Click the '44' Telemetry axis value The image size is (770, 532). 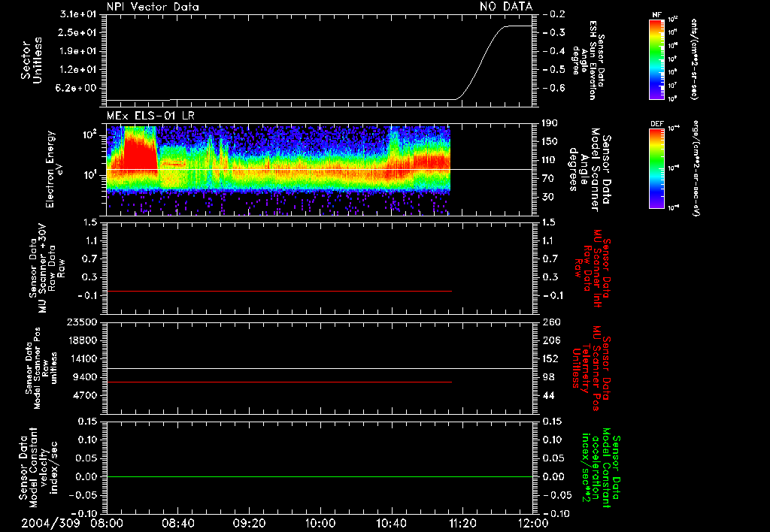pyautogui.click(x=548, y=395)
